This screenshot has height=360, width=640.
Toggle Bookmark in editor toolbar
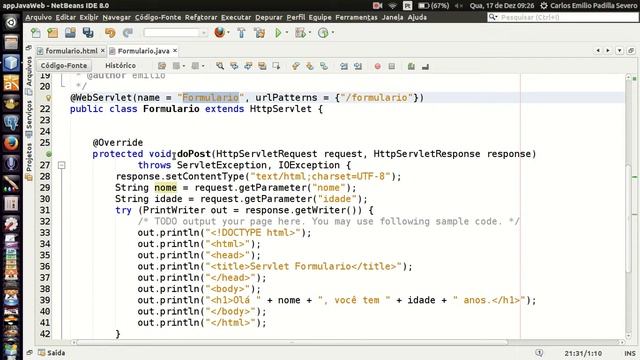pos(324,66)
